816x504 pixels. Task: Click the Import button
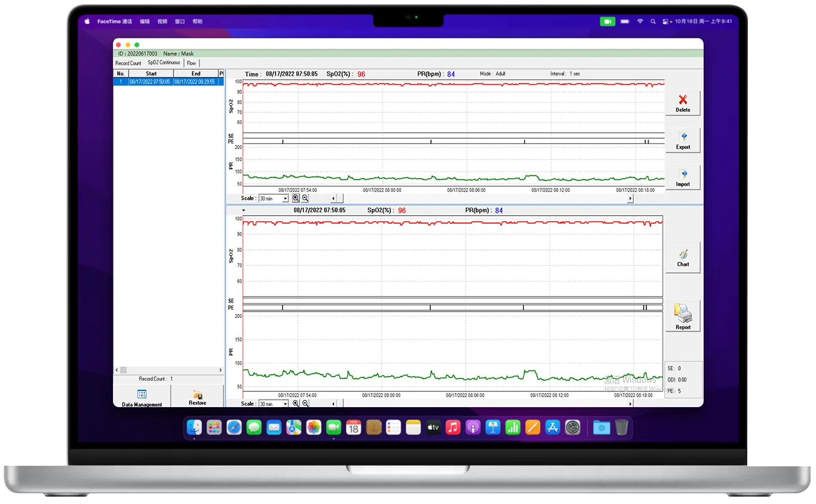point(683,178)
